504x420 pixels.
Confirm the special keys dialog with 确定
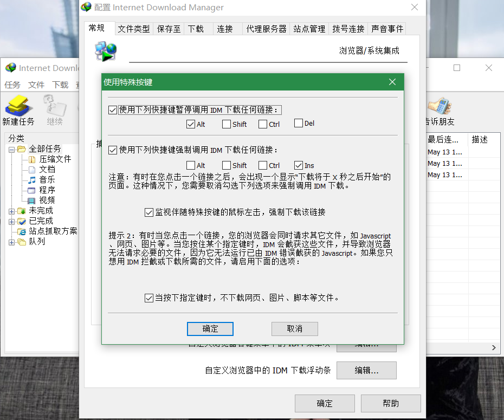tap(210, 329)
